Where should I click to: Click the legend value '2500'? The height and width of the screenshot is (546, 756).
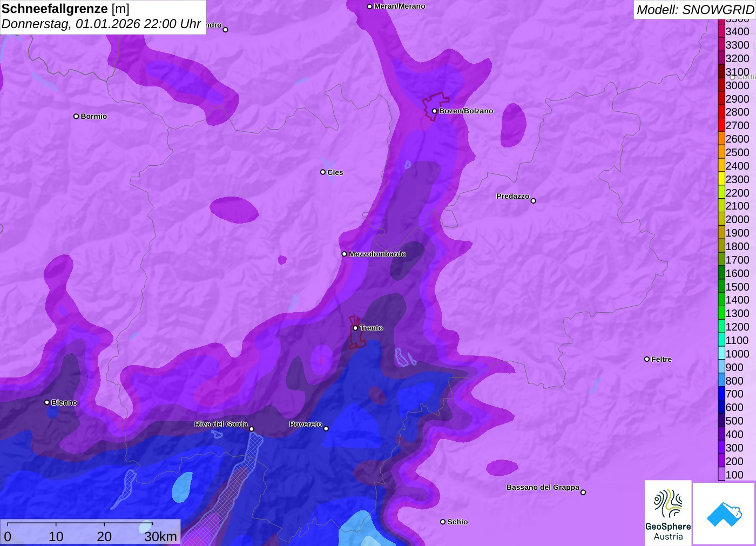point(737,152)
